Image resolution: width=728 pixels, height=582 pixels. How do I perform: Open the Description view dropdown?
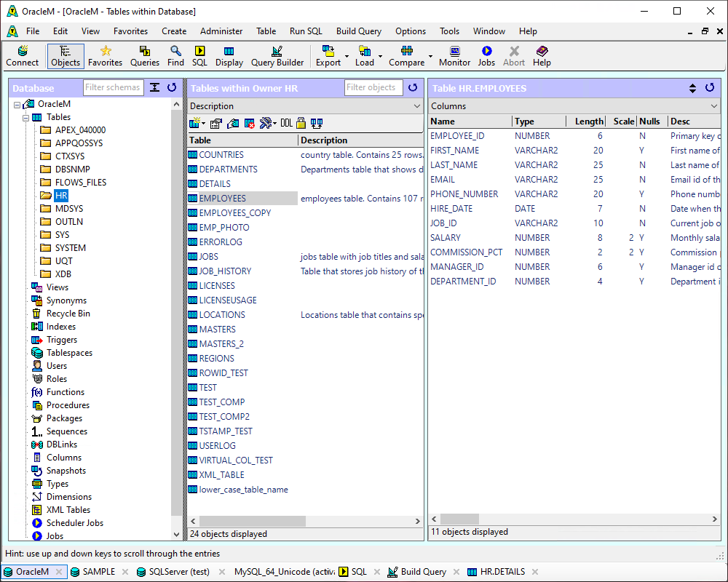pos(416,106)
